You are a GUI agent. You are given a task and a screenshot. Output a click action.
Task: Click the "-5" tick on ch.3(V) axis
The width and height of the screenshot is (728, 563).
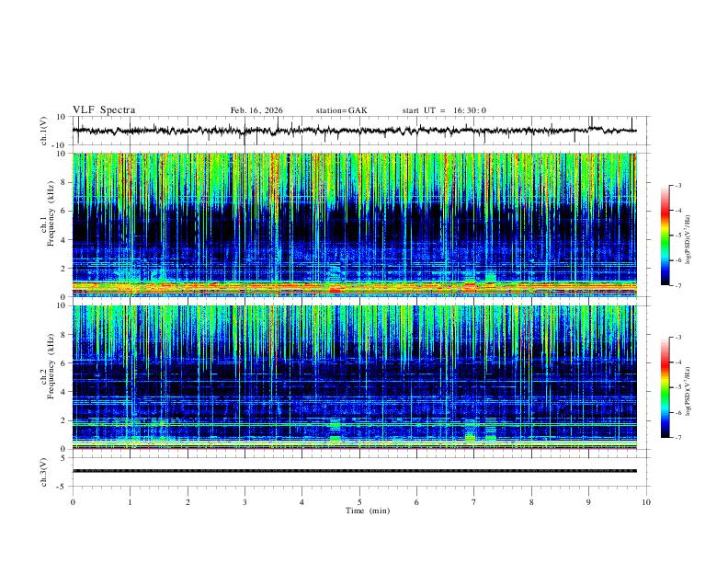click(x=62, y=487)
